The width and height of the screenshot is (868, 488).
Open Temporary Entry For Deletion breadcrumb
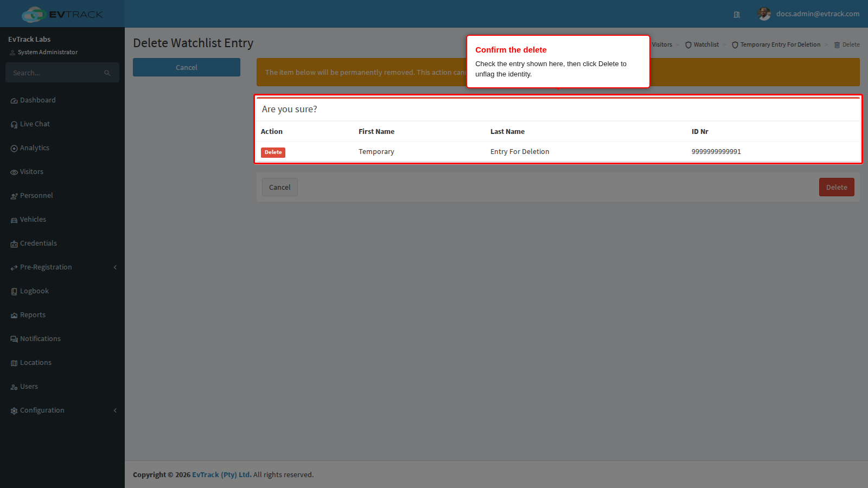coord(776,44)
